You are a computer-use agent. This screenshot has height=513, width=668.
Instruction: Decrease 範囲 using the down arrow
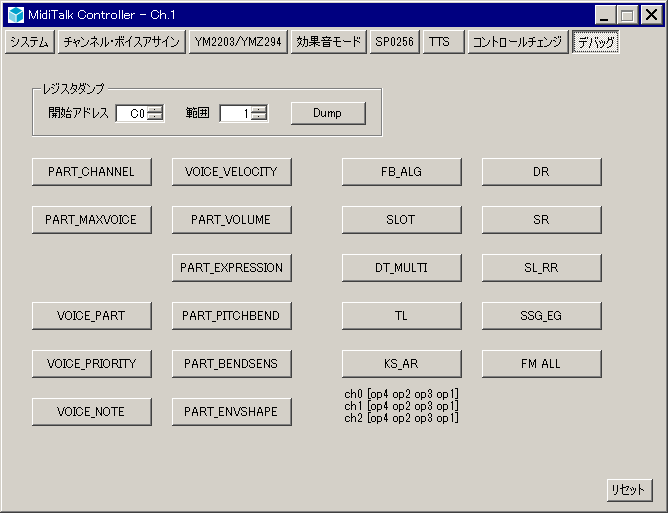tap(259, 117)
